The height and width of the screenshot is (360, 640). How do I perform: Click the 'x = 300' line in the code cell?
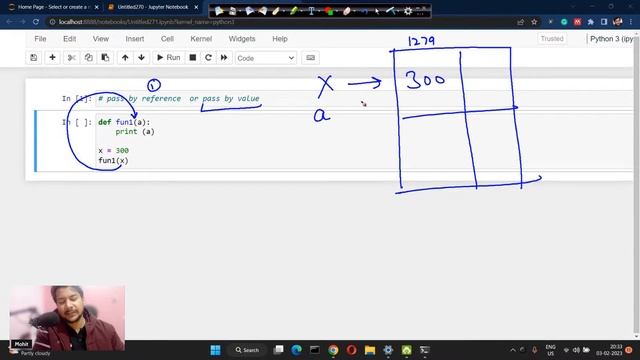pyautogui.click(x=113, y=151)
